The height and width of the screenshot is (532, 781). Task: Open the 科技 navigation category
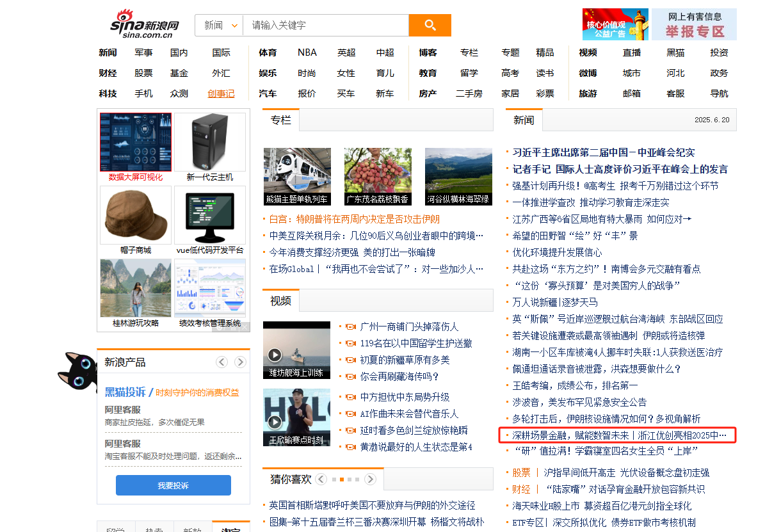(108, 93)
